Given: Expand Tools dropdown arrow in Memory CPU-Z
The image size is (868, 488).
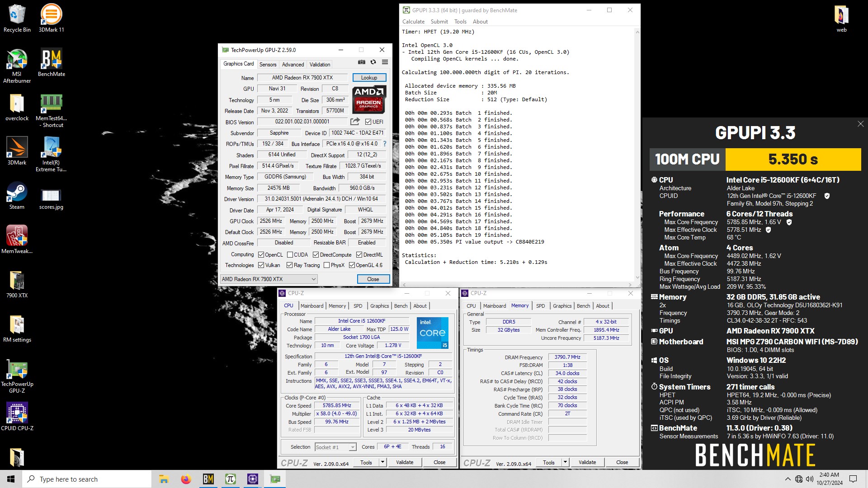Looking at the screenshot, I should (x=565, y=462).
